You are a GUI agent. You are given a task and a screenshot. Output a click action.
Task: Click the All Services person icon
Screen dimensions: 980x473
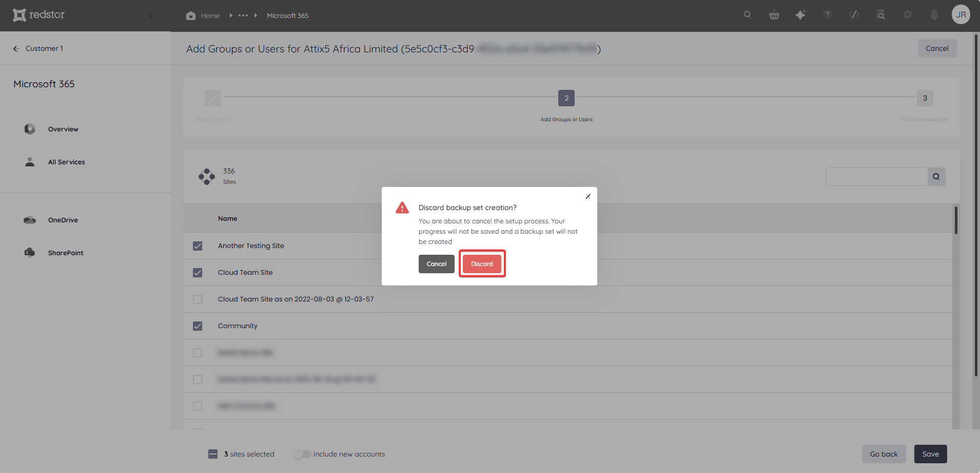tap(30, 162)
